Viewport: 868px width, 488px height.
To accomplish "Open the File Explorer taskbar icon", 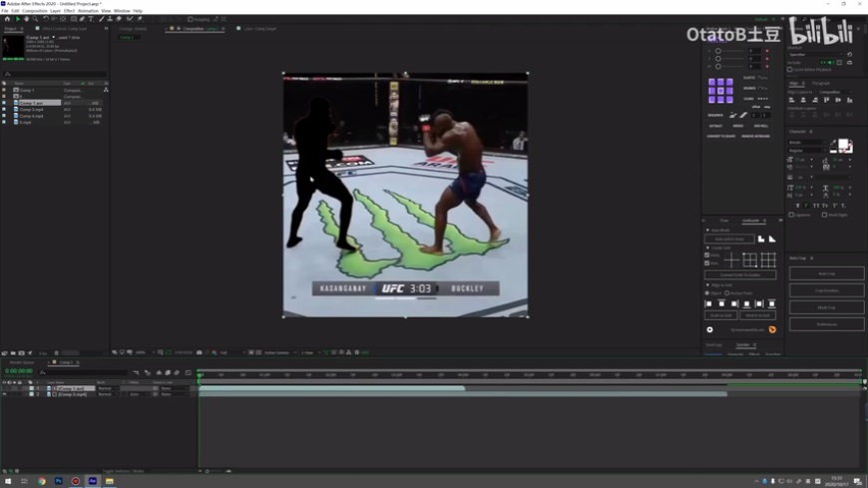I will click(109, 481).
